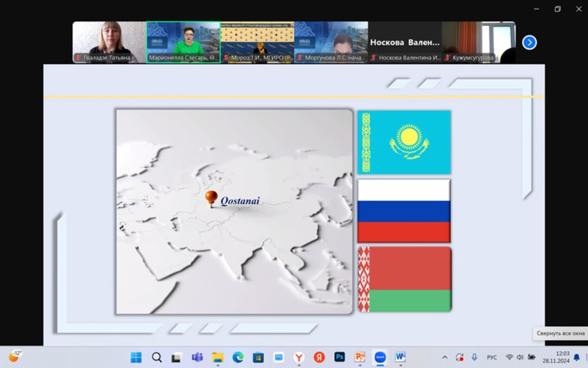
Task: Show hidden system tray icons
Action: (445, 357)
